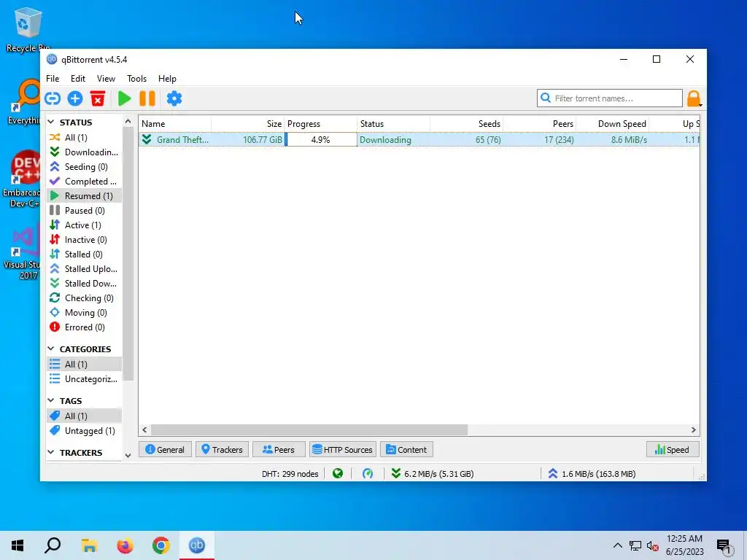Viewport: 747px width, 560px height.
Task: Sort by the Peers column header
Action: click(539, 124)
